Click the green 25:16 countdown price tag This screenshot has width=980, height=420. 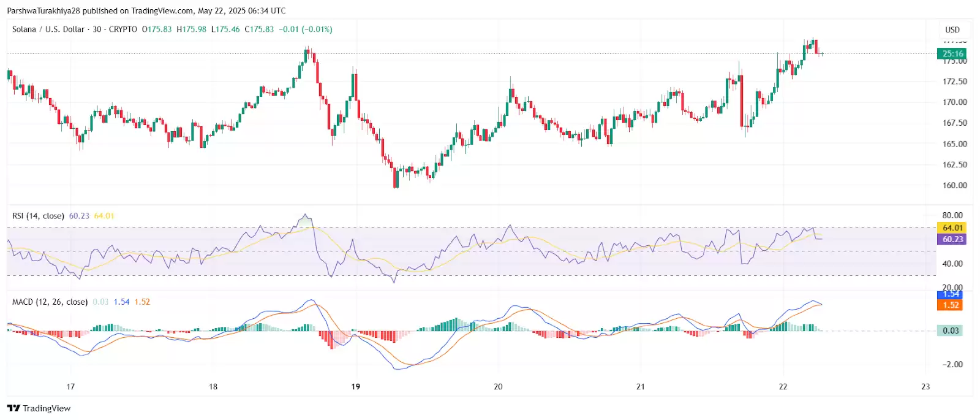tap(952, 53)
